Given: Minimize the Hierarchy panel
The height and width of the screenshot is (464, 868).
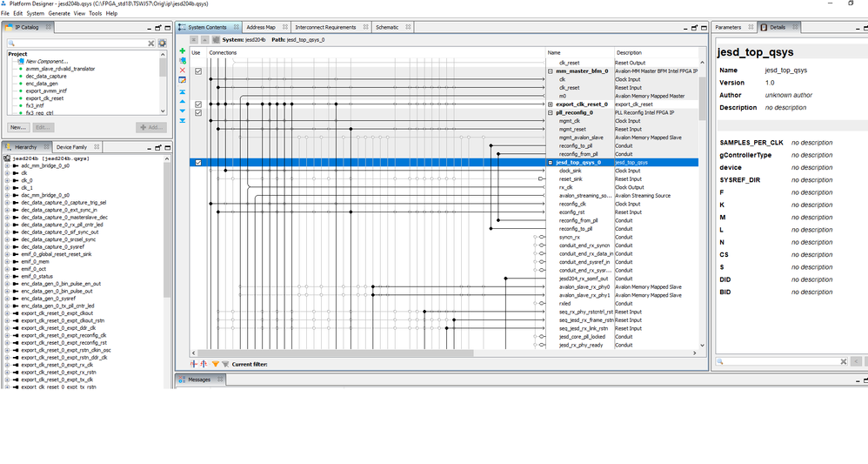Looking at the screenshot, I should click(149, 148).
